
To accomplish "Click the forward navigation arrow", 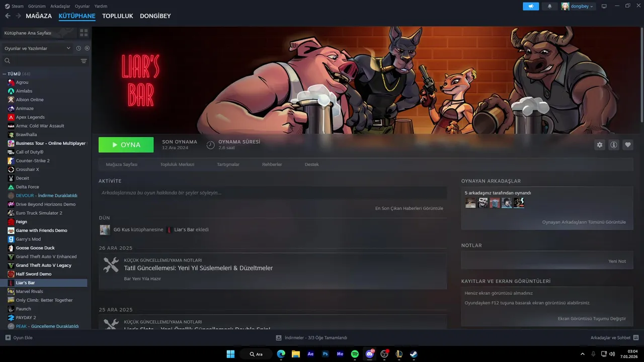I will tap(18, 16).
